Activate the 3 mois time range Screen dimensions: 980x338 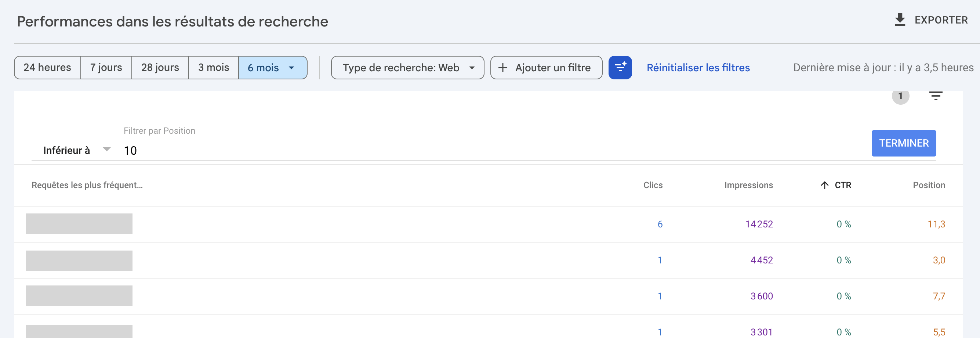point(213,67)
